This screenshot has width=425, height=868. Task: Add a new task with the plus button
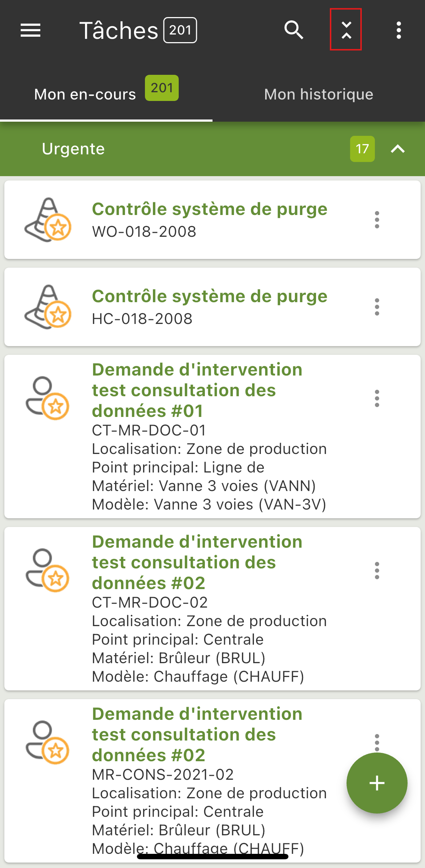click(377, 783)
